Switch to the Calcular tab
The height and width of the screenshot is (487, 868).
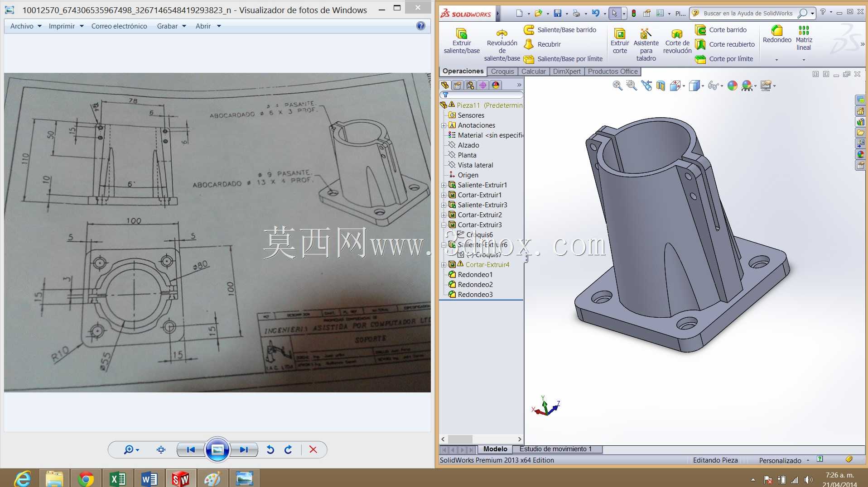click(534, 72)
